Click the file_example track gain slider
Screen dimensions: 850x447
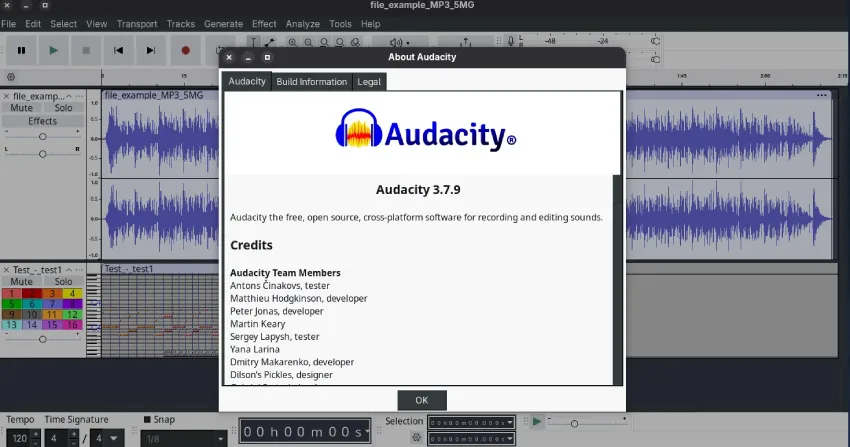pos(42,137)
